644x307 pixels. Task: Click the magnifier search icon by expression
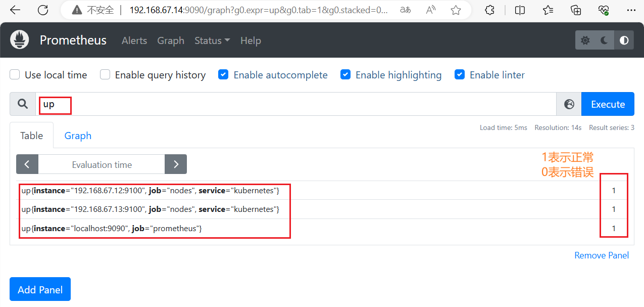tap(23, 104)
